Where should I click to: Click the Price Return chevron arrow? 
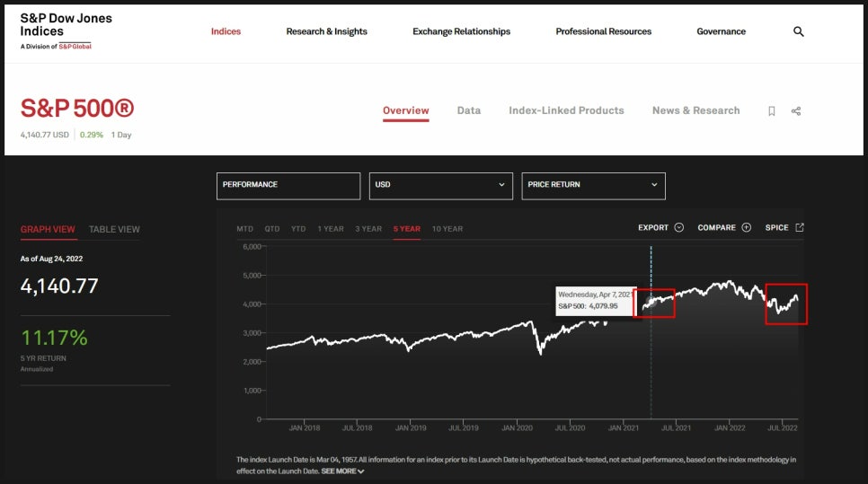click(654, 185)
